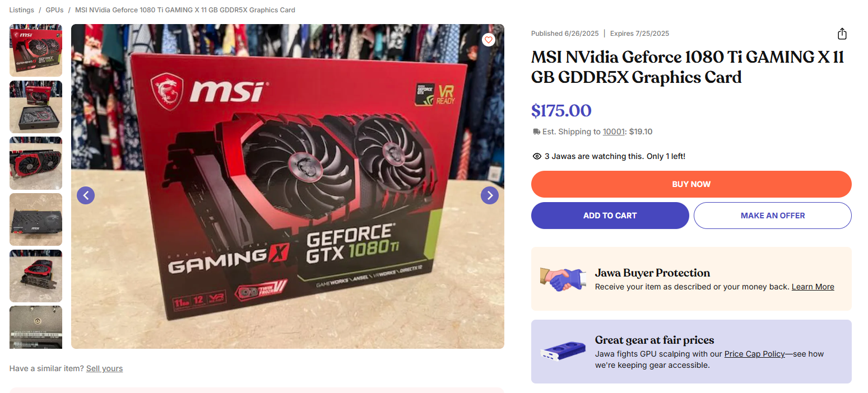Change the shipping zip code 10001
This screenshot has width=868, height=393.
(614, 132)
